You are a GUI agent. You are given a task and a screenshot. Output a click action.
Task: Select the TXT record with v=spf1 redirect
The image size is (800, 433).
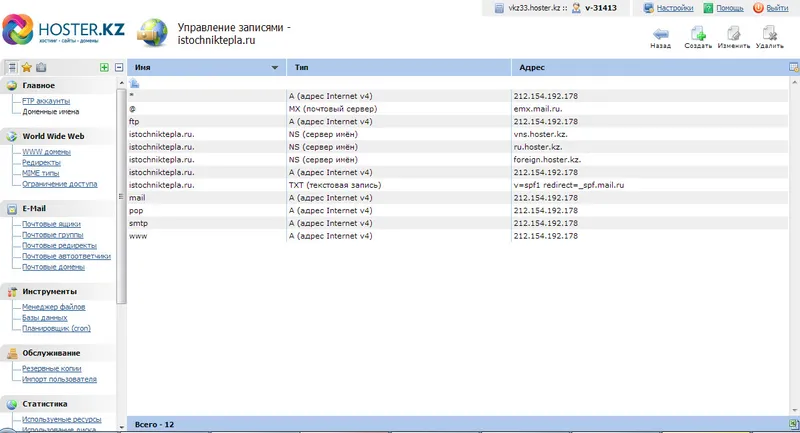(x=458, y=185)
